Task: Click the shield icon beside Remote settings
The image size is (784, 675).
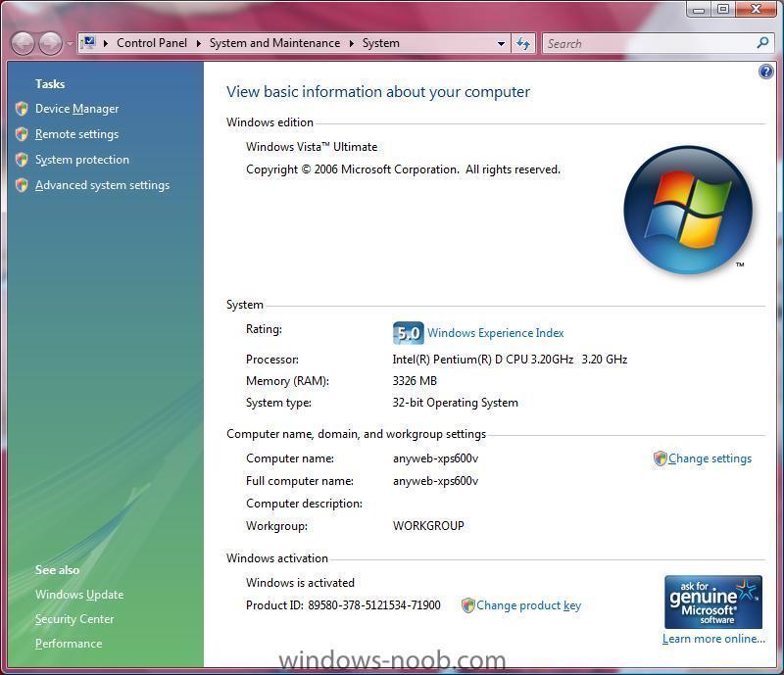Action: click(x=22, y=134)
